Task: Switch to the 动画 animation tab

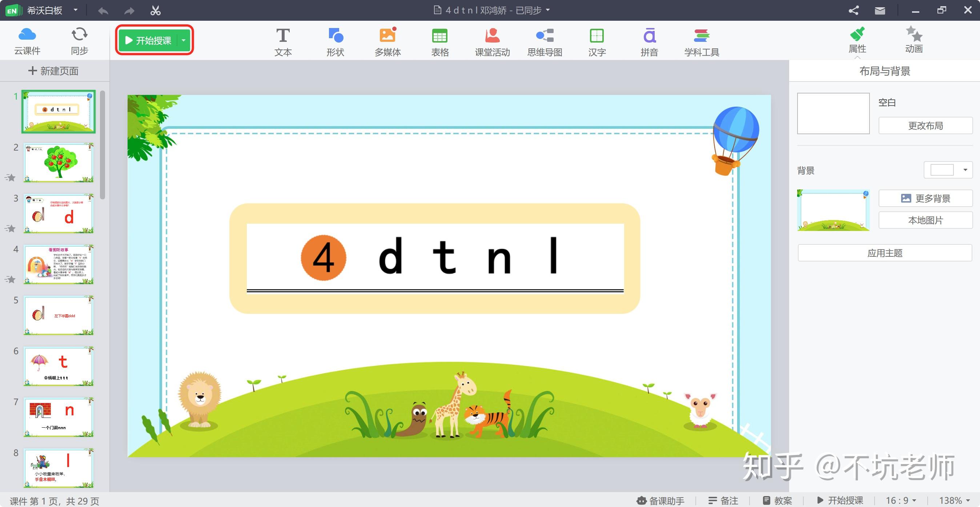Action: tap(914, 40)
